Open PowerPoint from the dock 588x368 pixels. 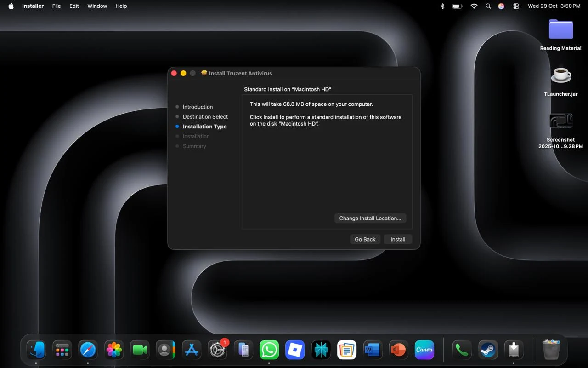click(398, 350)
